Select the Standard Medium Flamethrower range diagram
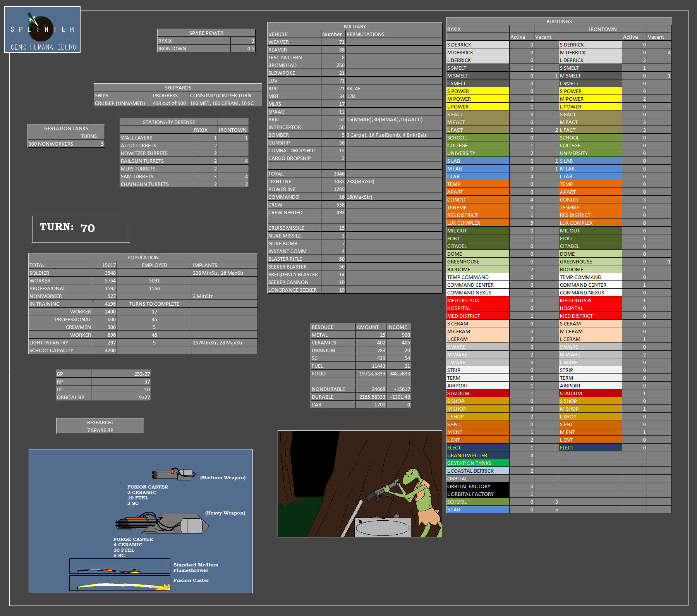 click(120, 566)
